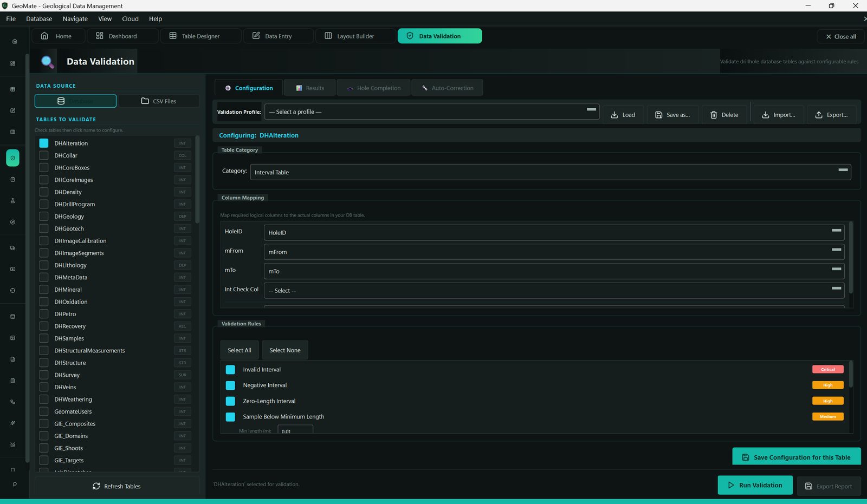Toggle the Invalid Interval rule checkbox

coord(230,370)
